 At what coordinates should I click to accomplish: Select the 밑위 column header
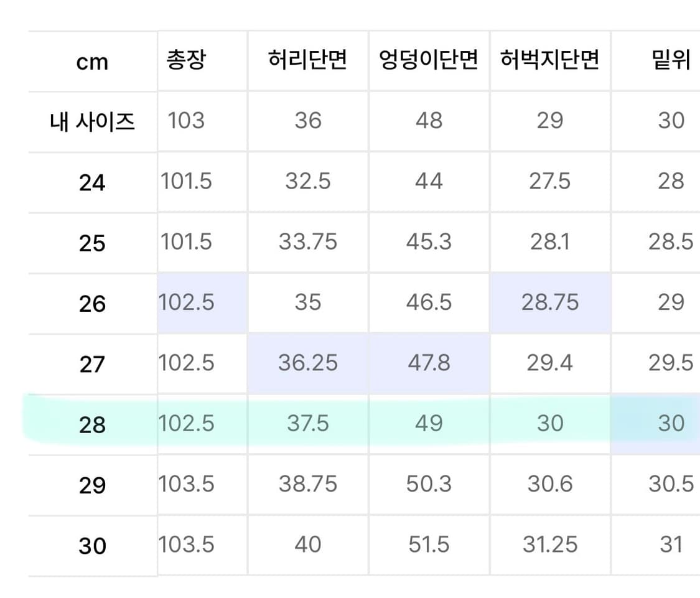[671, 60]
